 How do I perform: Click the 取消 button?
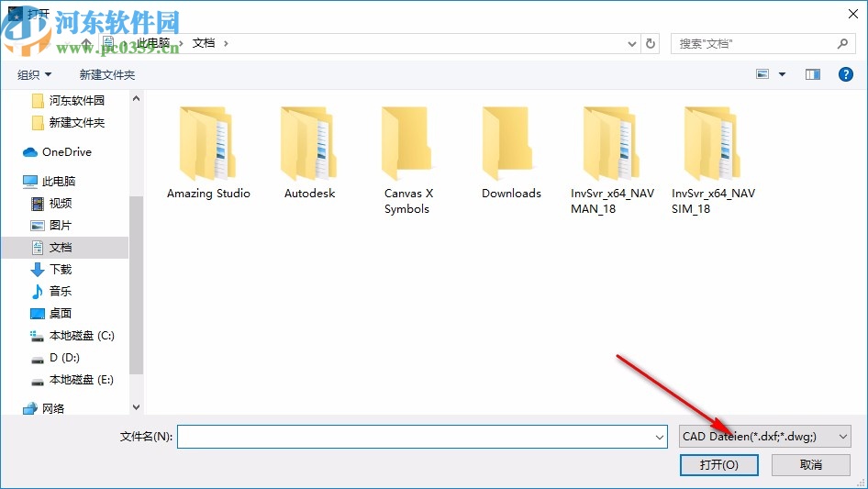click(811, 464)
